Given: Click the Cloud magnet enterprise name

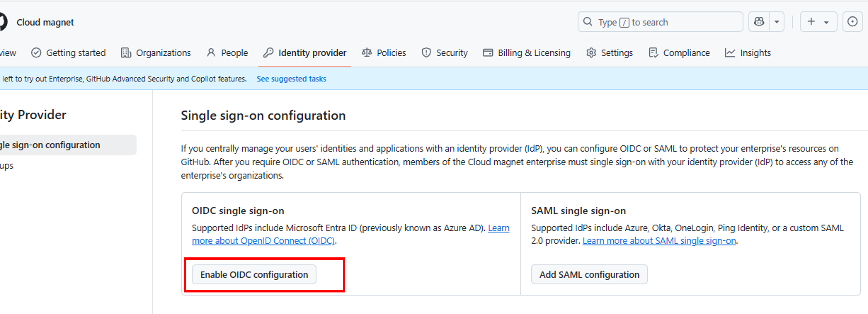Looking at the screenshot, I should [45, 22].
